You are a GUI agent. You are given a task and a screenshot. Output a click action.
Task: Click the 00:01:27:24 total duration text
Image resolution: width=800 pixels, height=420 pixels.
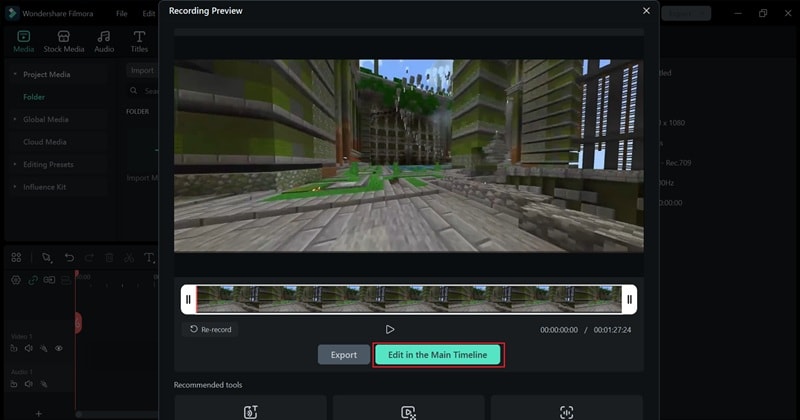[x=612, y=330]
